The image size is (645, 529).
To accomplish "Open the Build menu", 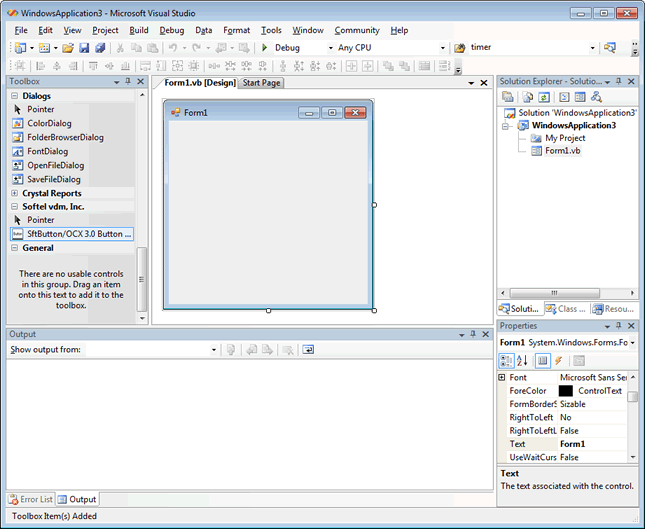I will pos(138,30).
